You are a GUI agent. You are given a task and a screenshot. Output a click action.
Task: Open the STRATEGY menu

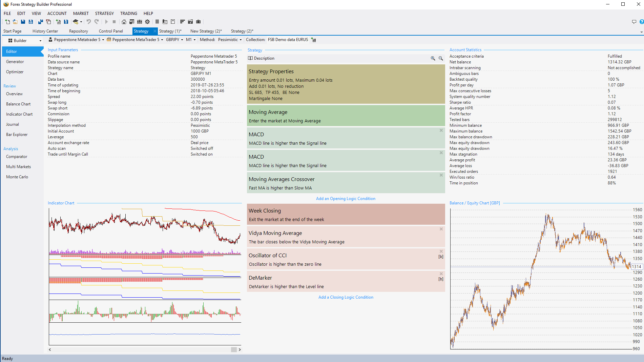click(104, 14)
